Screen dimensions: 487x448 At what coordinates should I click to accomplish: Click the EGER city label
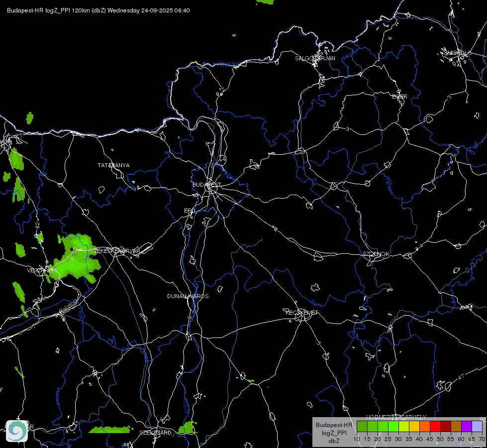click(399, 97)
